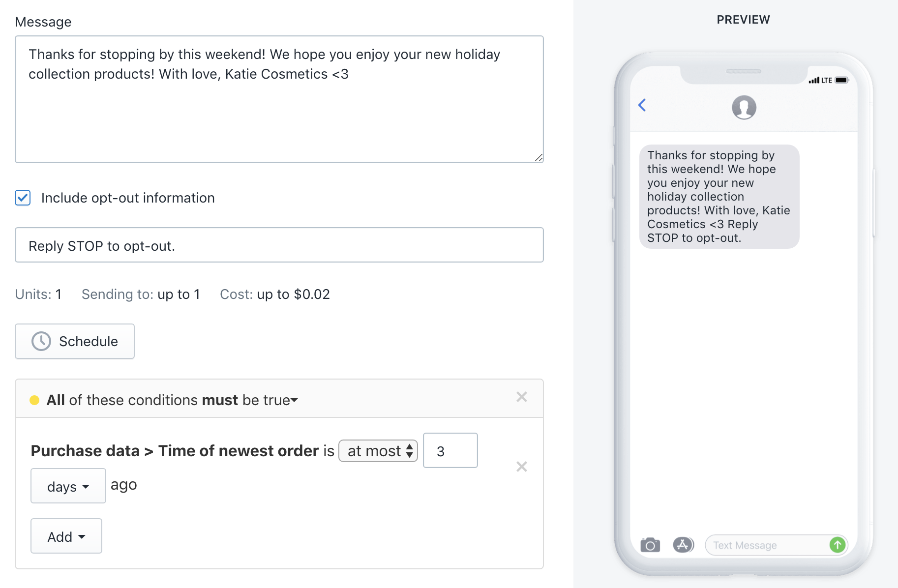Click into the Message text area
898x588 pixels.
tap(279, 99)
